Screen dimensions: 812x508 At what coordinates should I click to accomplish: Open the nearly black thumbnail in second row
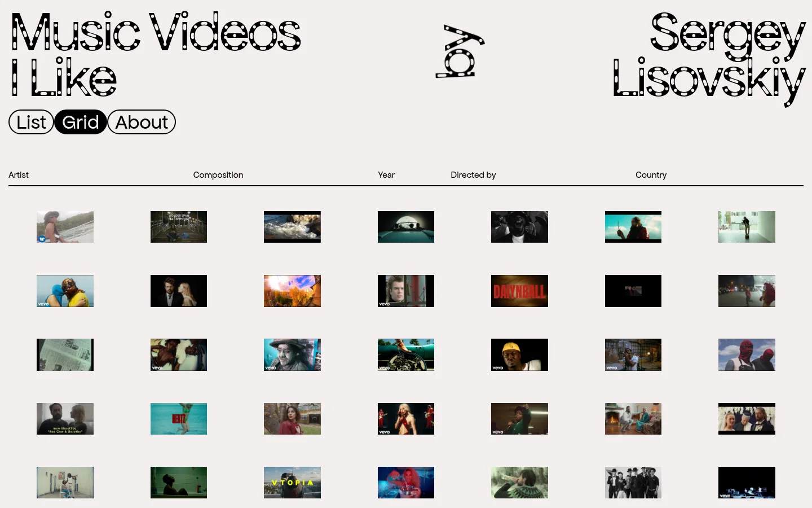(633, 291)
